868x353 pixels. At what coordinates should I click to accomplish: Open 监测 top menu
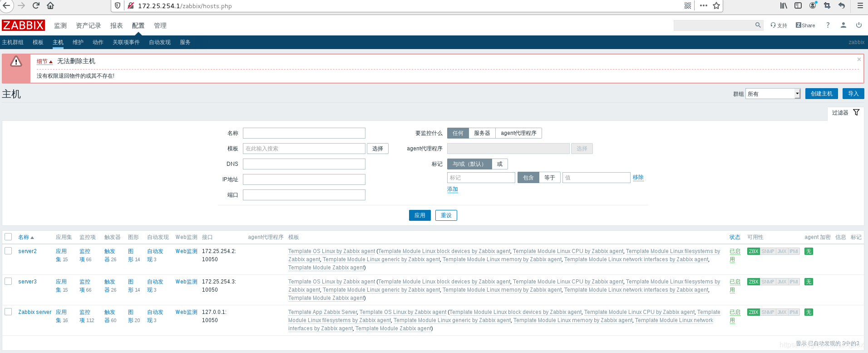click(60, 25)
